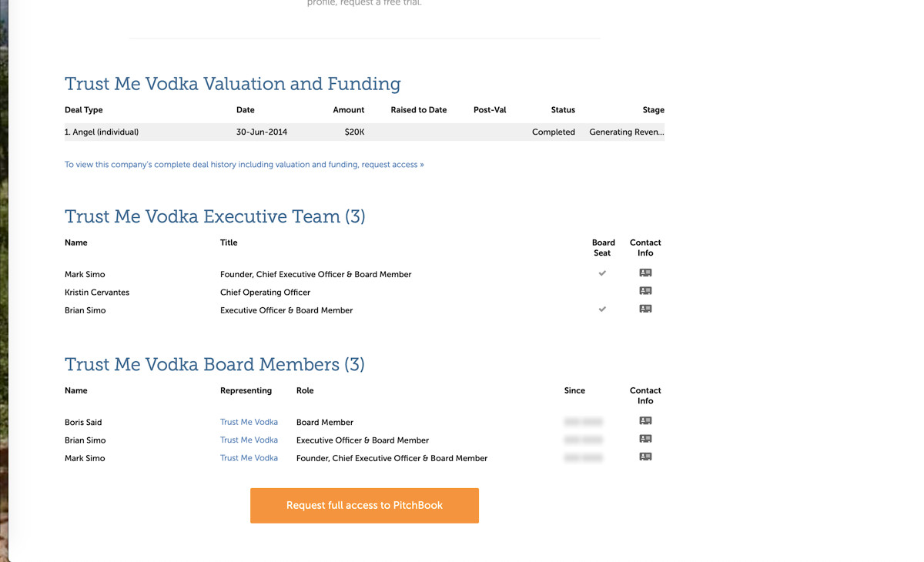Open Boris Said's contact info icon
Screen dimensions: 924x562
pos(645,421)
